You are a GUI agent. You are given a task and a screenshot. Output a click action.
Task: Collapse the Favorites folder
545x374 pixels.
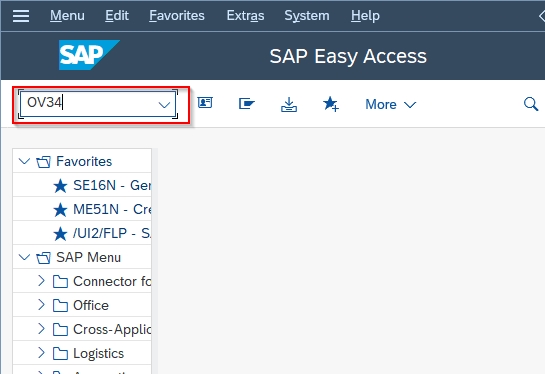pos(24,161)
